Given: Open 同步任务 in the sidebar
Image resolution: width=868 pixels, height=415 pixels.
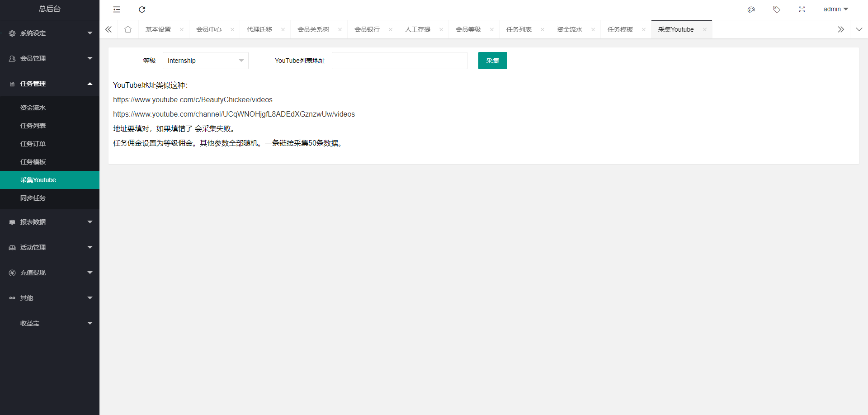Looking at the screenshot, I should click(x=33, y=198).
